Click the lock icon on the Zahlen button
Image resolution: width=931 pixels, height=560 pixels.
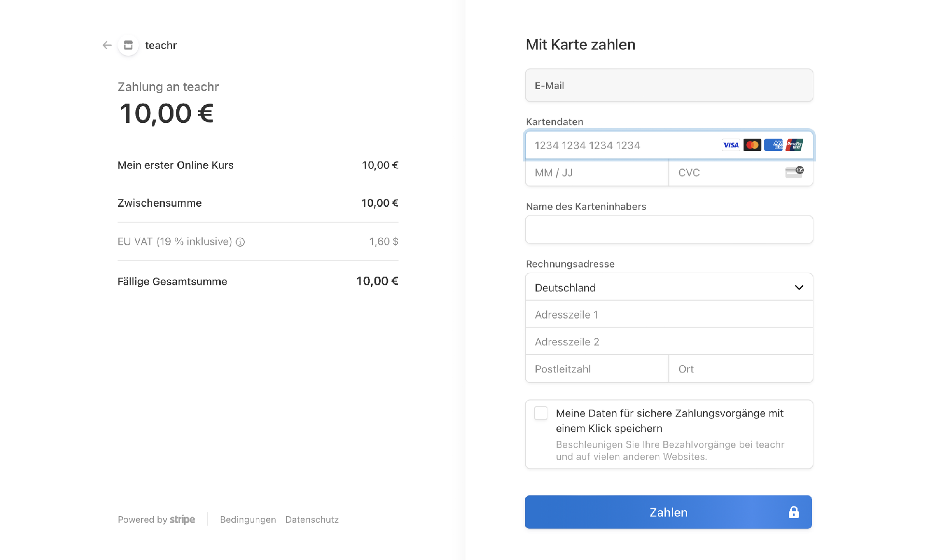[793, 512]
